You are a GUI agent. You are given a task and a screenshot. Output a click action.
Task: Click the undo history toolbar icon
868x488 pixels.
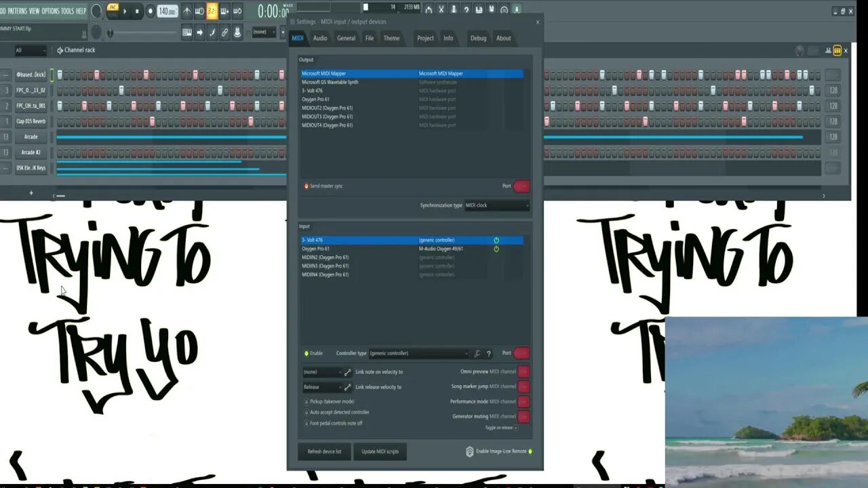(429, 10)
